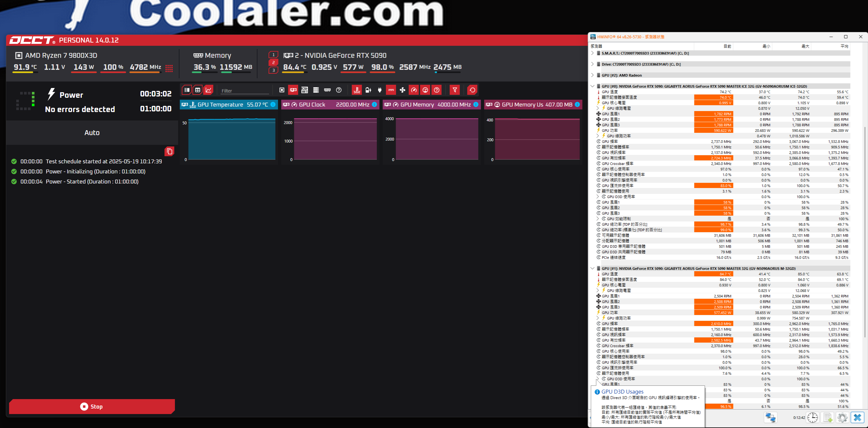Click the reset circular arrow icon in OCCT
868x428 pixels.
[472, 90]
